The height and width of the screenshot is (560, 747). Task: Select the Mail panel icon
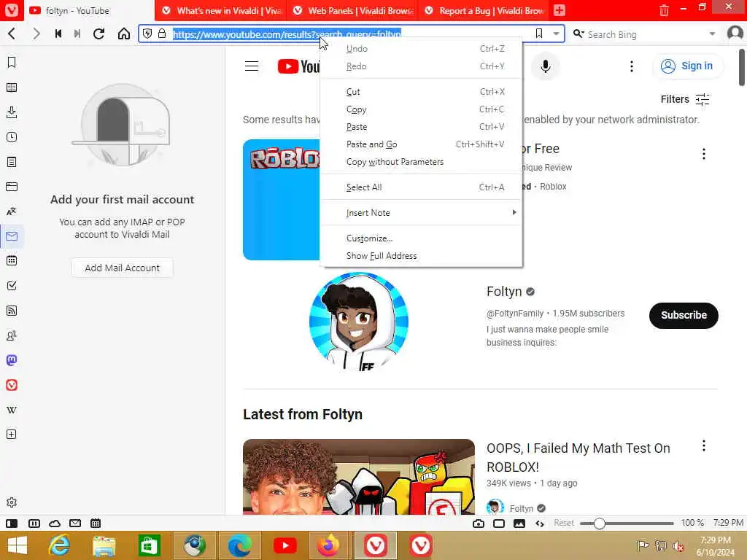(12, 236)
